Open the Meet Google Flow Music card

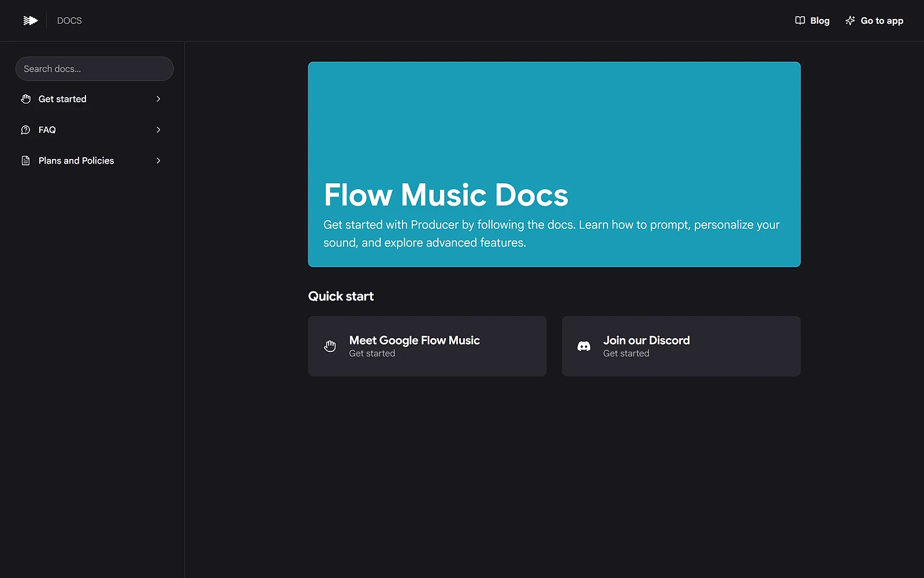[427, 346]
